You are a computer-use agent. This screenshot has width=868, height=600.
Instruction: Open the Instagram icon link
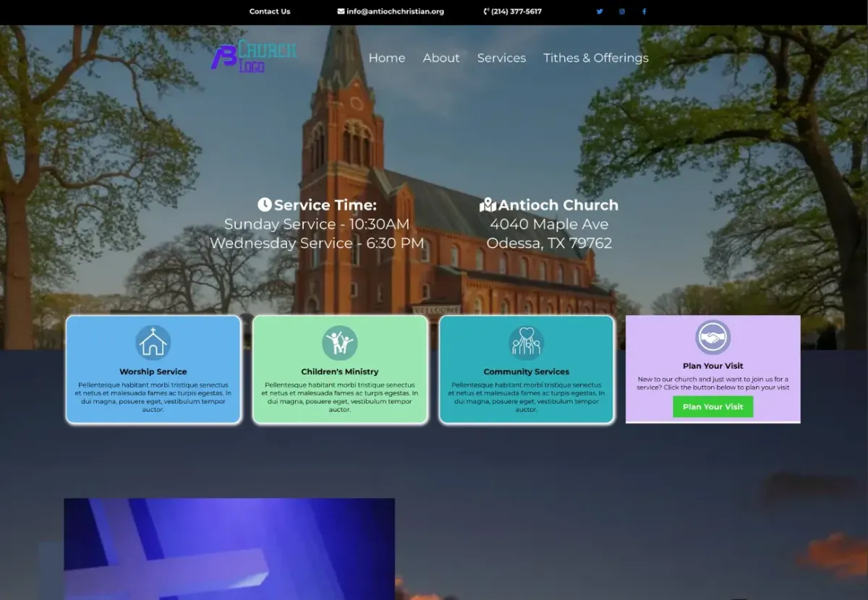click(621, 12)
